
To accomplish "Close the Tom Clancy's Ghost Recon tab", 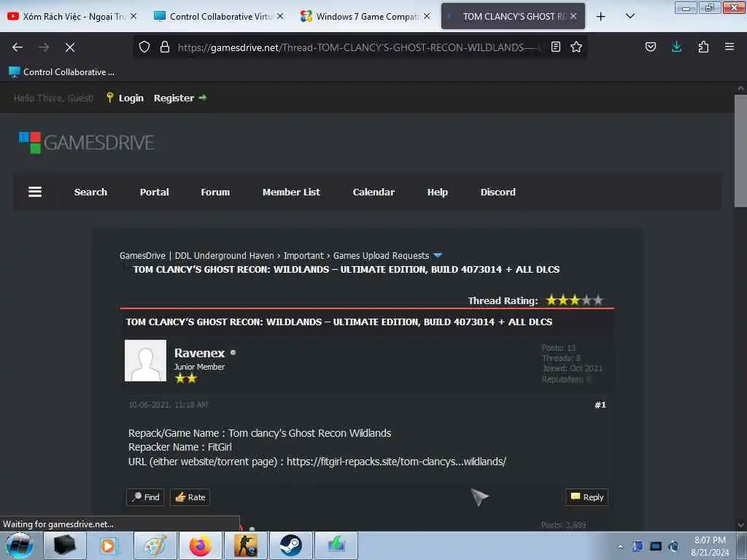I will pyautogui.click(x=573, y=16).
